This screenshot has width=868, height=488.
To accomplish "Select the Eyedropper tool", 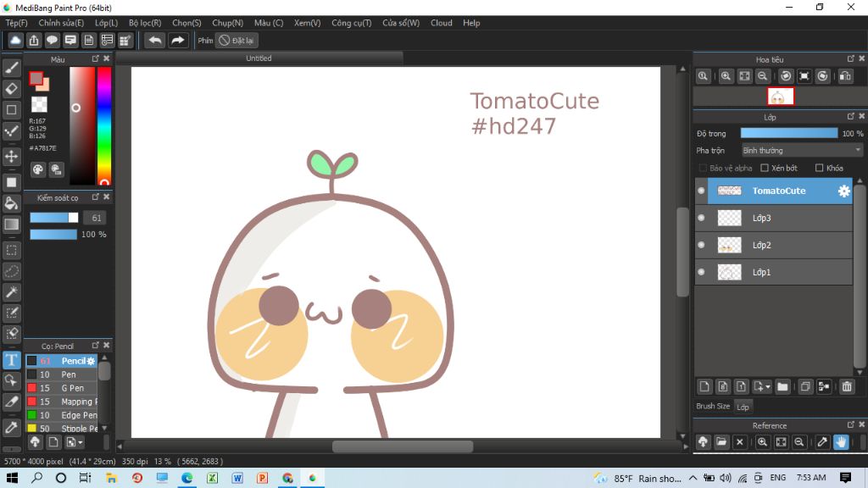I will point(12,427).
